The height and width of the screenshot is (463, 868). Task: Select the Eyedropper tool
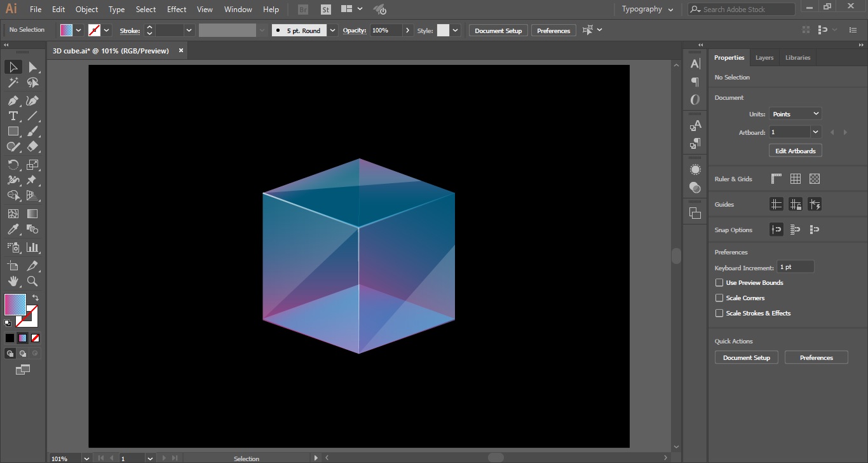click(13, 230)
